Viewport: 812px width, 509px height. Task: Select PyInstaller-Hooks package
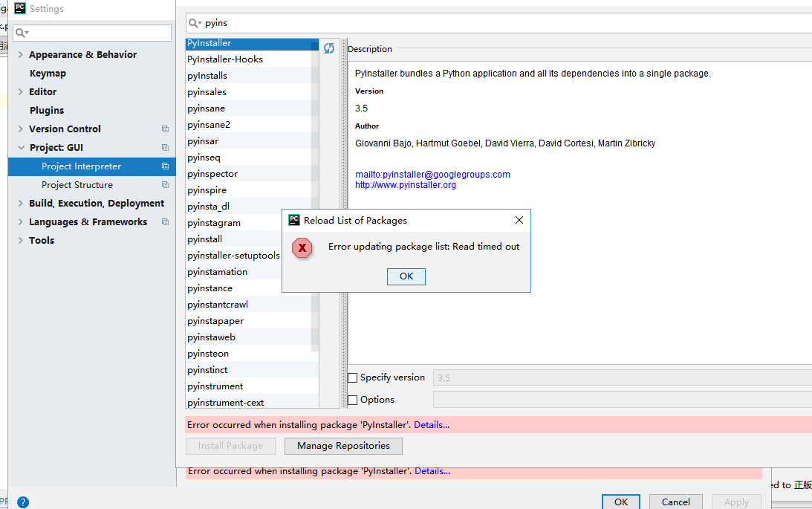pos(252,59)
